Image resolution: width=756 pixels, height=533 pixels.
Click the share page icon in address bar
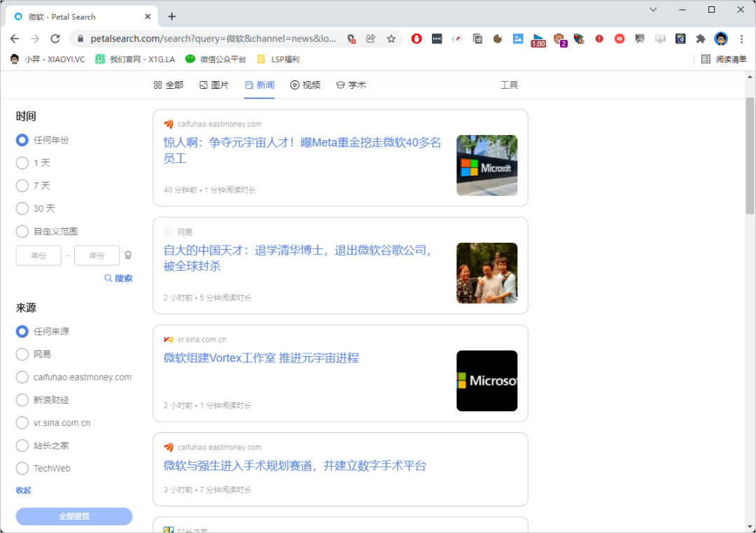(371, 38)
